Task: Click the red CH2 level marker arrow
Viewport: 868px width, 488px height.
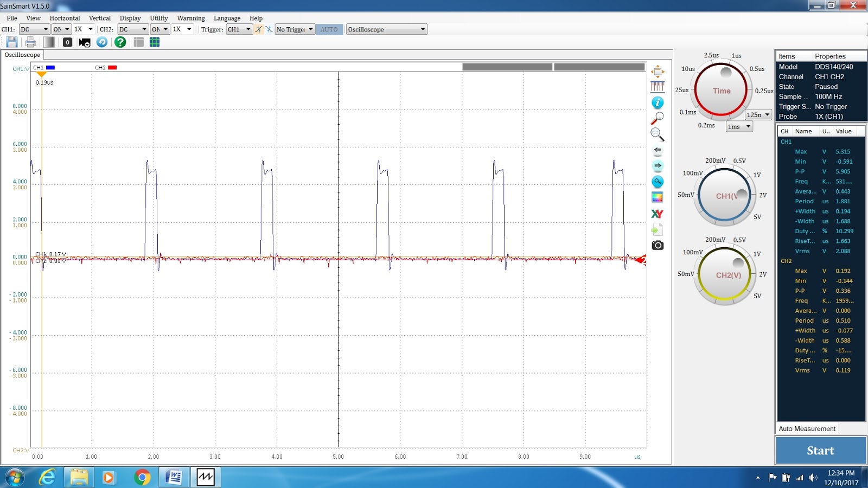Action: [641, 261]
